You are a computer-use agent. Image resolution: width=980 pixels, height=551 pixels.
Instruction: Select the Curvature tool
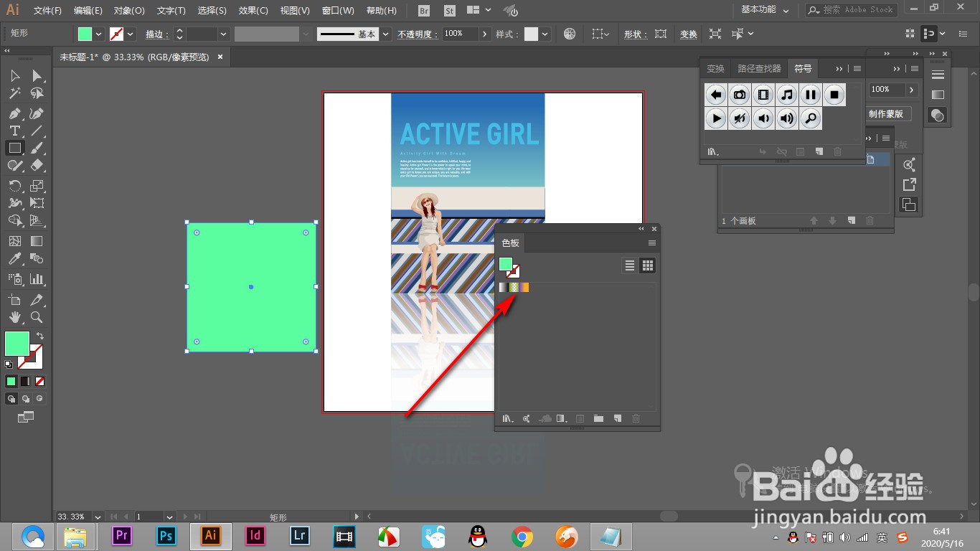click(37, 113)
